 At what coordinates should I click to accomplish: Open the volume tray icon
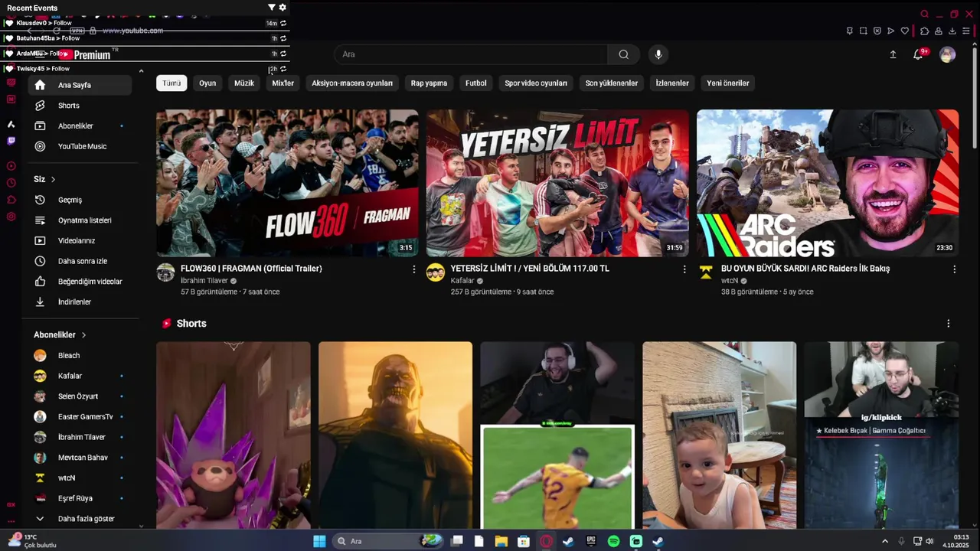[x=929, y=541]
